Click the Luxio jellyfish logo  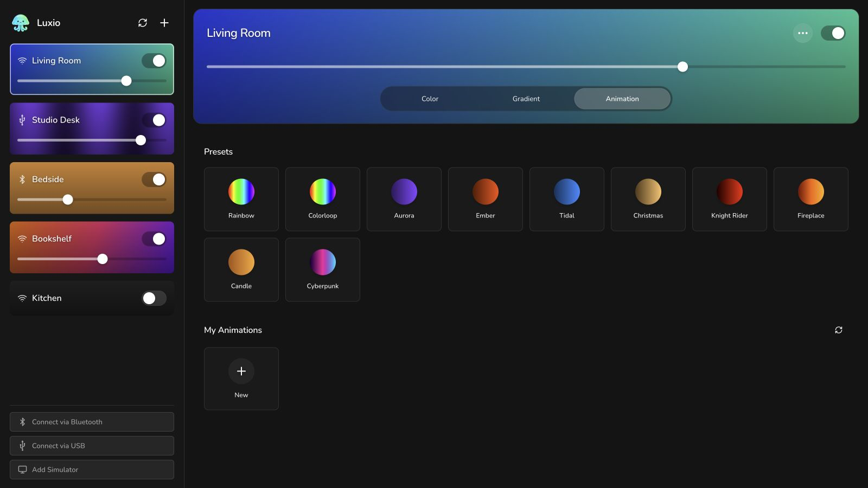click(x=21, y=23)
